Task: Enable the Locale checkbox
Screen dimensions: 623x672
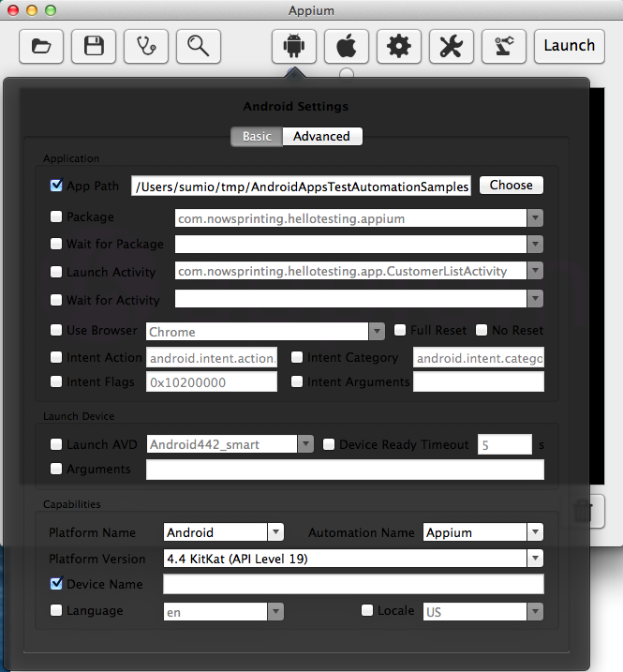Action: [x=367, y=610]
